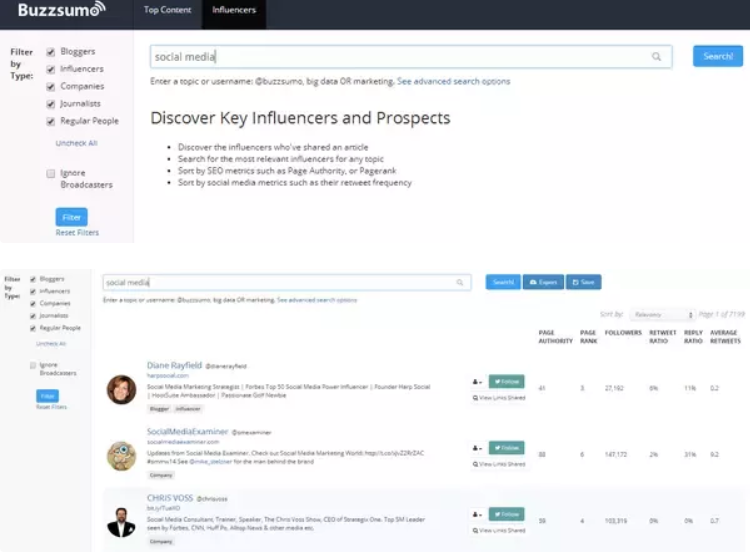Click the Buzzsumo logo
The image size is (750, 556).
point(61,10)
